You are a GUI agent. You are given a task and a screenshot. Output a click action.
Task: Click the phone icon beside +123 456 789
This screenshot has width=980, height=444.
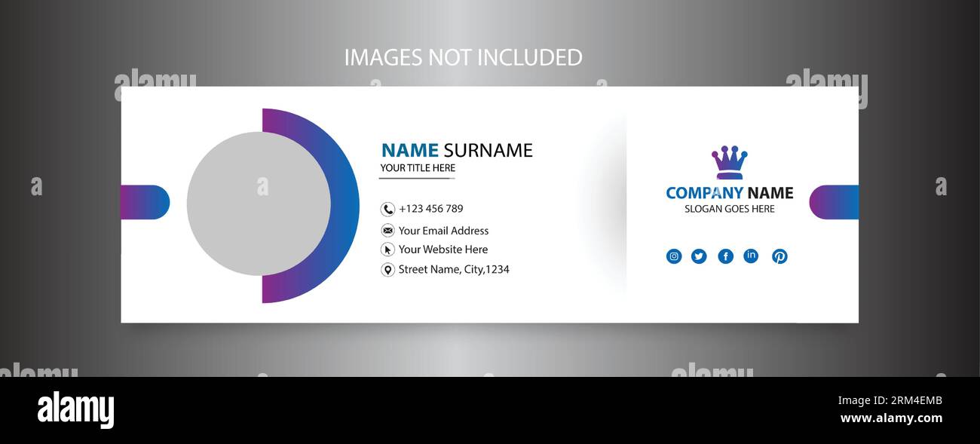[387, 210]
